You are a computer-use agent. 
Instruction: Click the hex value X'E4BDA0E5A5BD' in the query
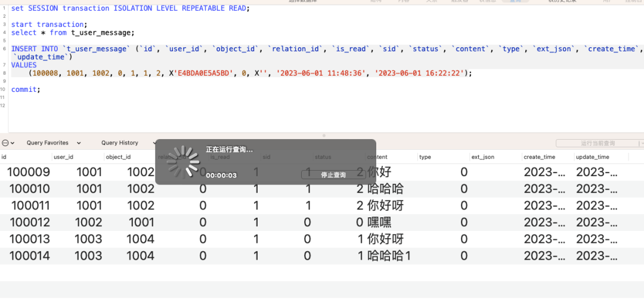tap(203, 73)
